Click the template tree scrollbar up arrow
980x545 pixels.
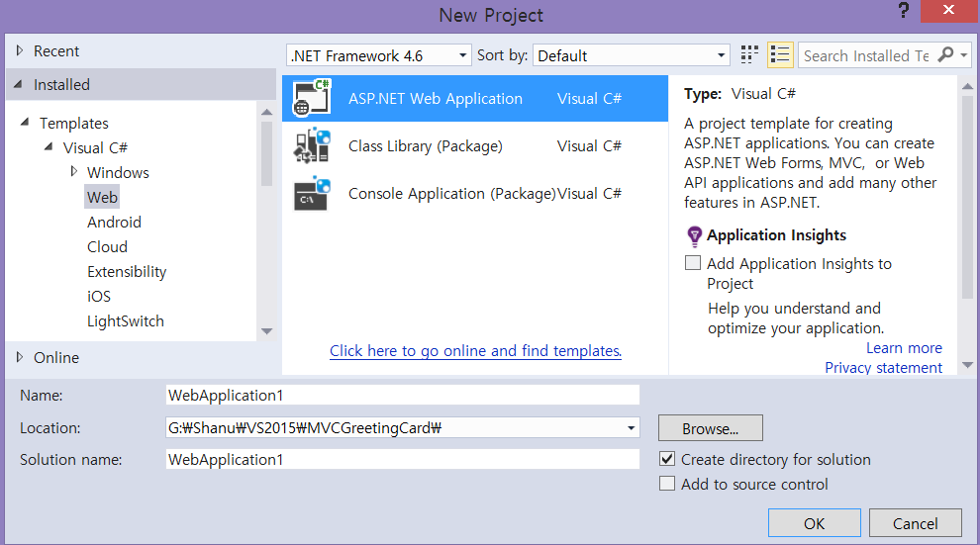(x=267, y=113)
